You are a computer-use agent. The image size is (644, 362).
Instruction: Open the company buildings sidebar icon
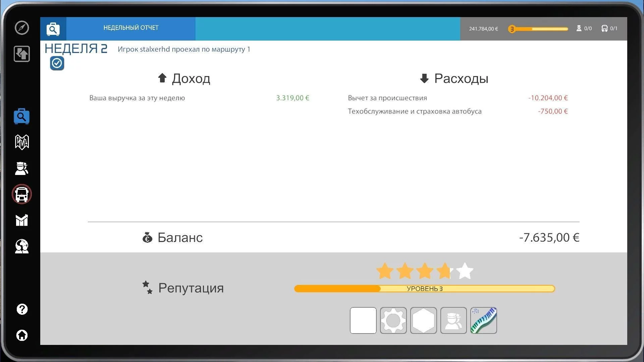pos(22,220)
